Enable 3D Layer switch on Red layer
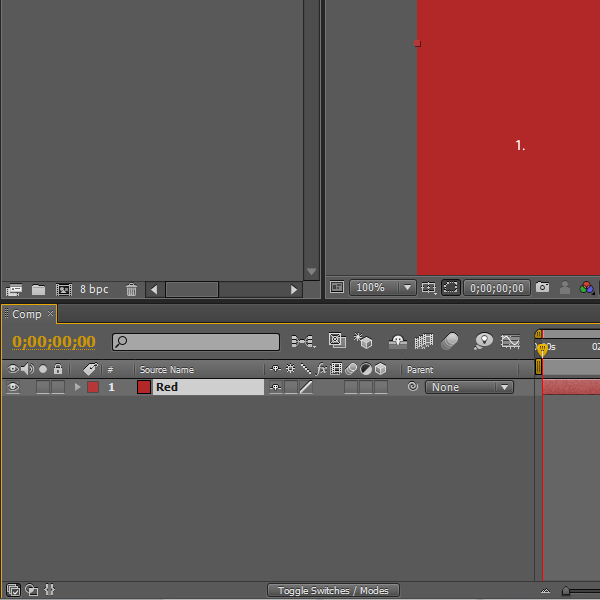Screen dimensions: 600x600 (x=381, y=387)
